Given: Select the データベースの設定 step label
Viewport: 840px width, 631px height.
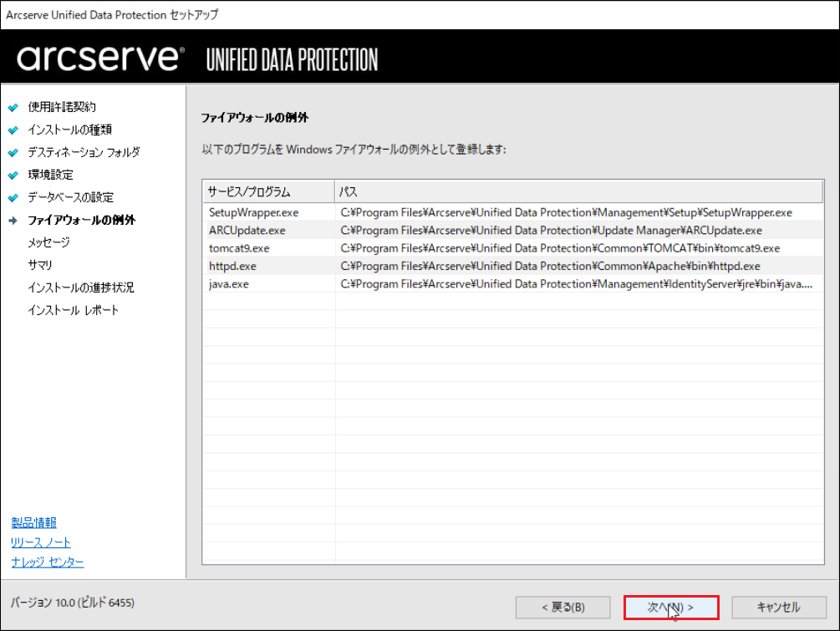Looking at the screenshot, I should coord(71,197).
